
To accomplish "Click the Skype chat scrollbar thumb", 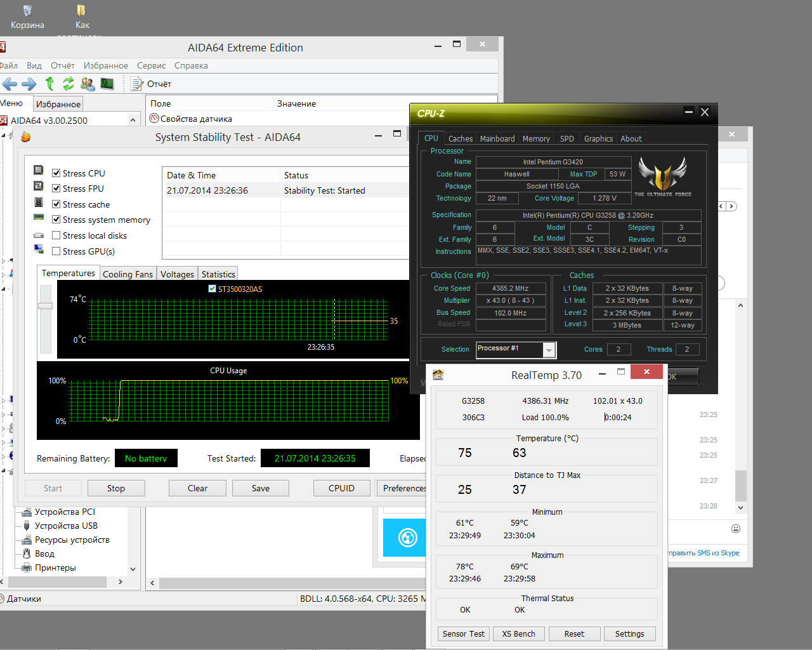I will tap(740, 486).
